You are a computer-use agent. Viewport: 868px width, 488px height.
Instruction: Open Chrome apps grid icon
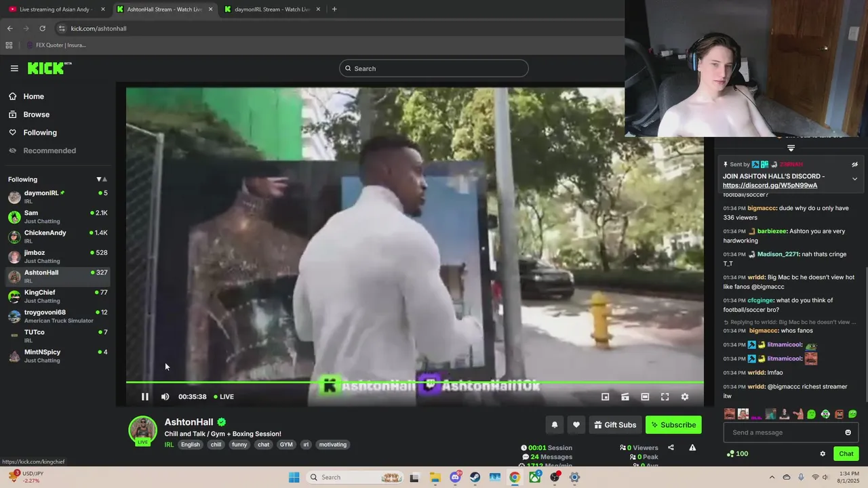point(9,45)
